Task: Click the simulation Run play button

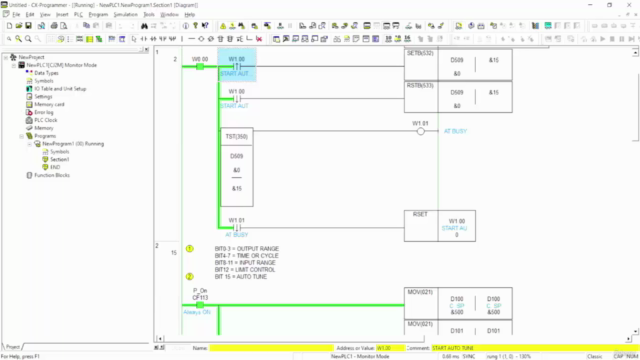Action: [x=602, y=39]
